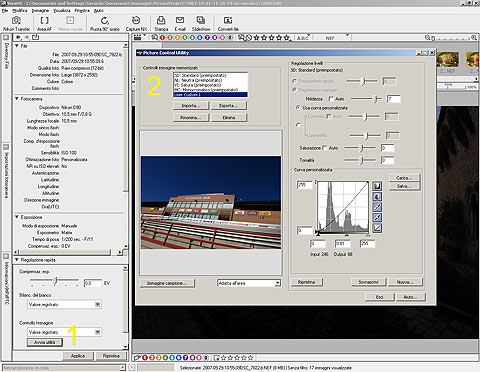Toggle the Saturazione Auto checkbox
Image resolution: width=480 pixels, height=372 pixels.
click(x=324, y=148)
